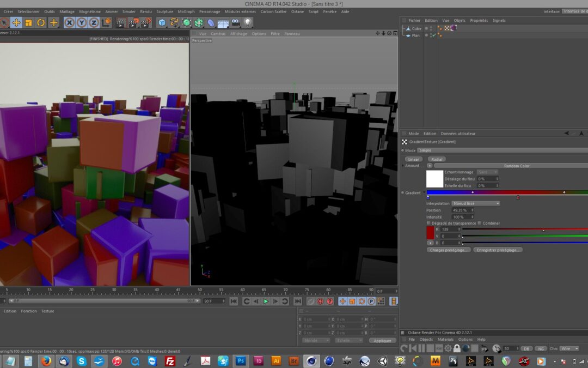Viewport: 588px width, 368px height.
Task: Toggle the X axis lock
Action: (x=69, y=22)
